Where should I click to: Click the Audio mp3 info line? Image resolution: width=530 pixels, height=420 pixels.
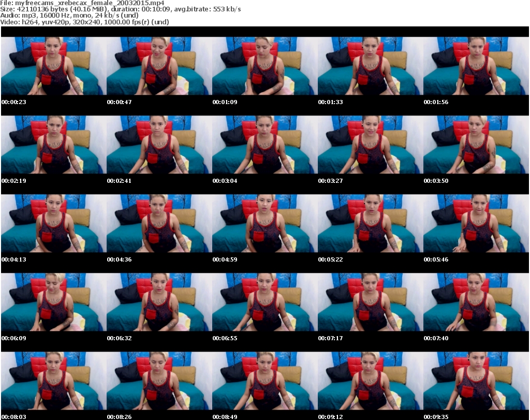[x=69, y=15]
